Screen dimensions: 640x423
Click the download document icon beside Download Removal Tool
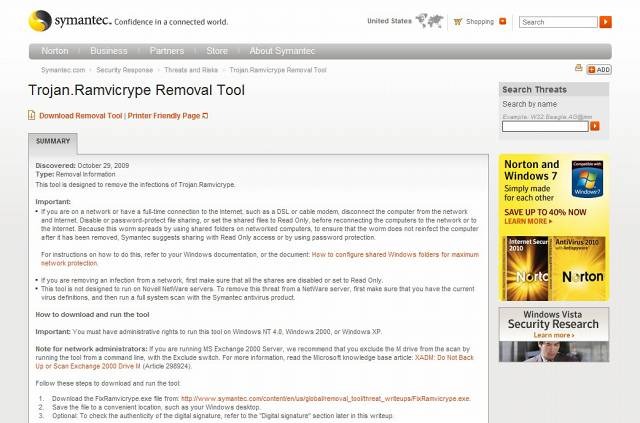(x=32, y=116)
